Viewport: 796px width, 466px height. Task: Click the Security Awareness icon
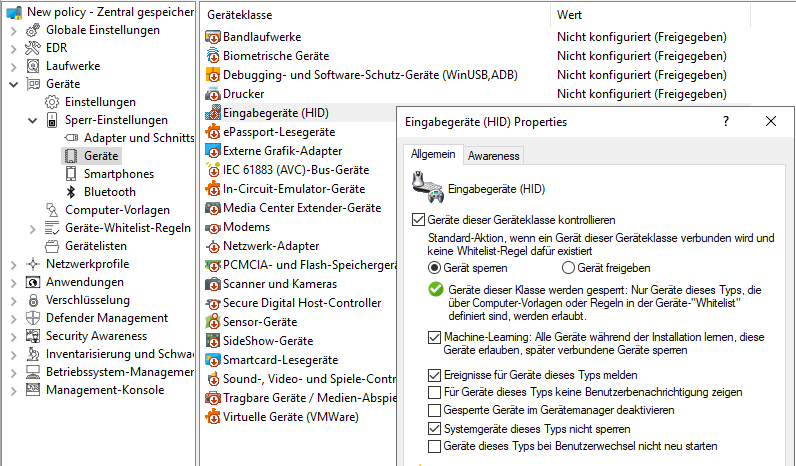point(33,336)
